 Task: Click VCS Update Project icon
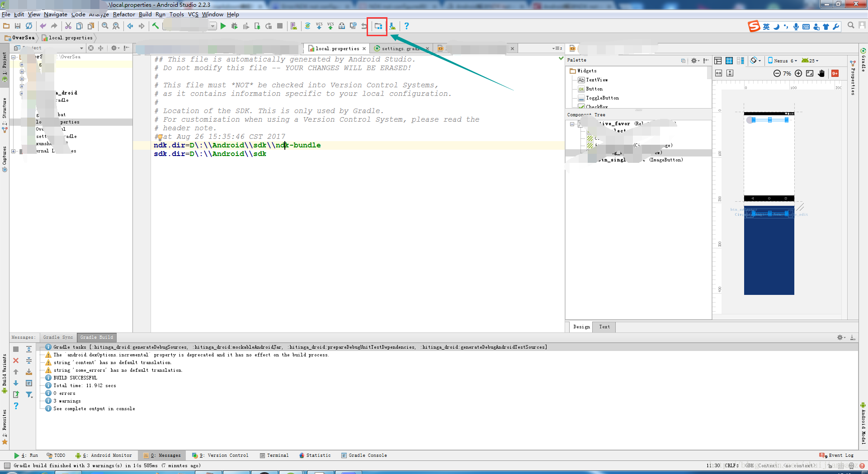point(319,26)
